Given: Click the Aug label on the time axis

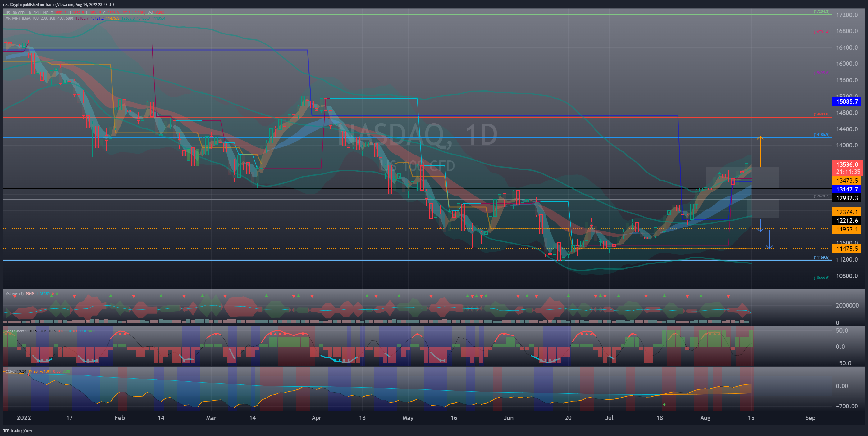Looking at the screenshot, I should tap(705, 418).
